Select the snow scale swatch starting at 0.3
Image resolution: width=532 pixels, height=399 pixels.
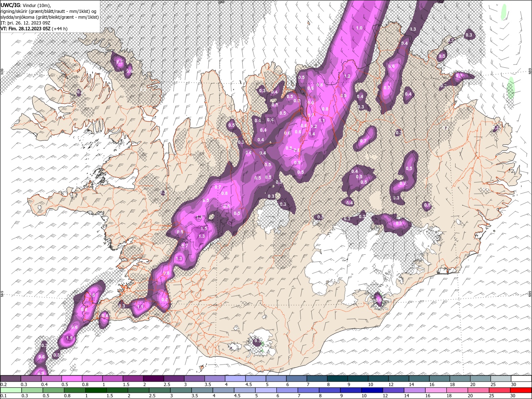pos(31,379)
